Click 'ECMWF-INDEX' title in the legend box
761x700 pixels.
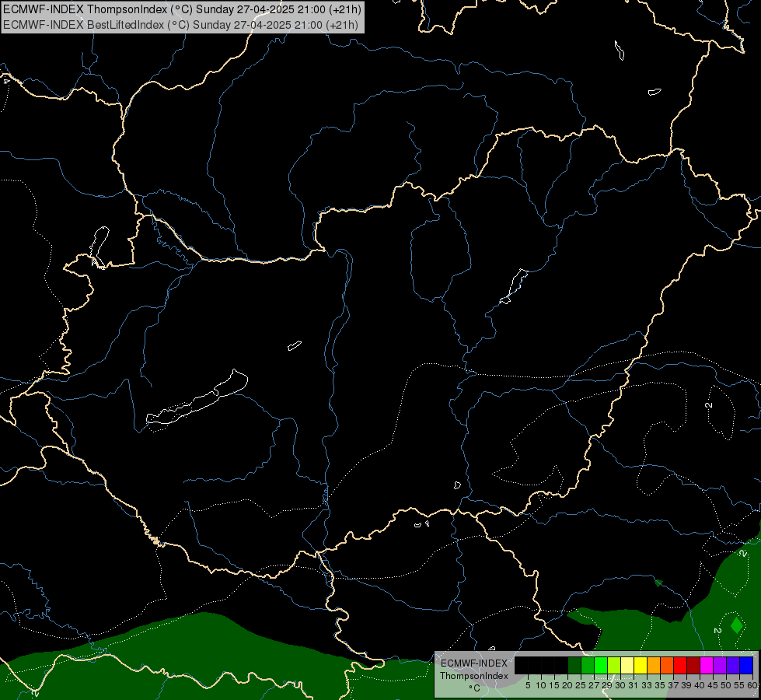[474, 663]
